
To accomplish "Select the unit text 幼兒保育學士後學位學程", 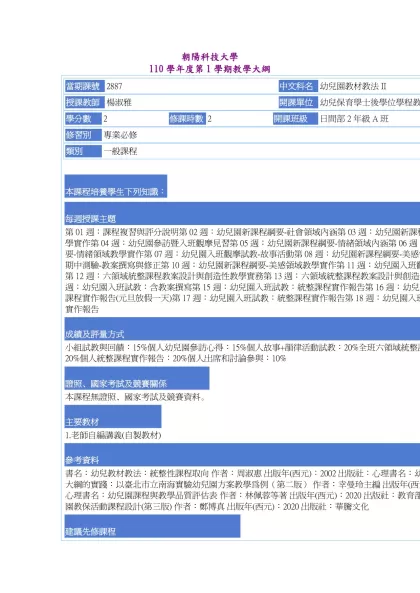I will 370,102.
